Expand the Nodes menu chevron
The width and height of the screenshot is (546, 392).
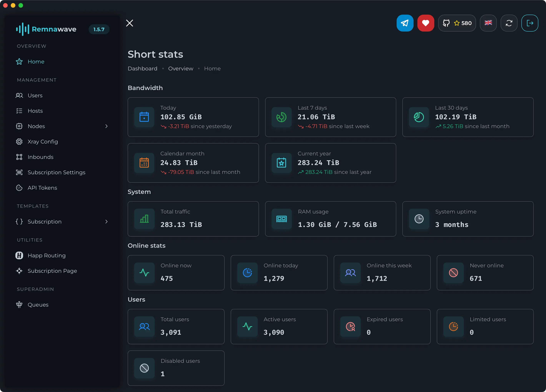coord(106,126)
